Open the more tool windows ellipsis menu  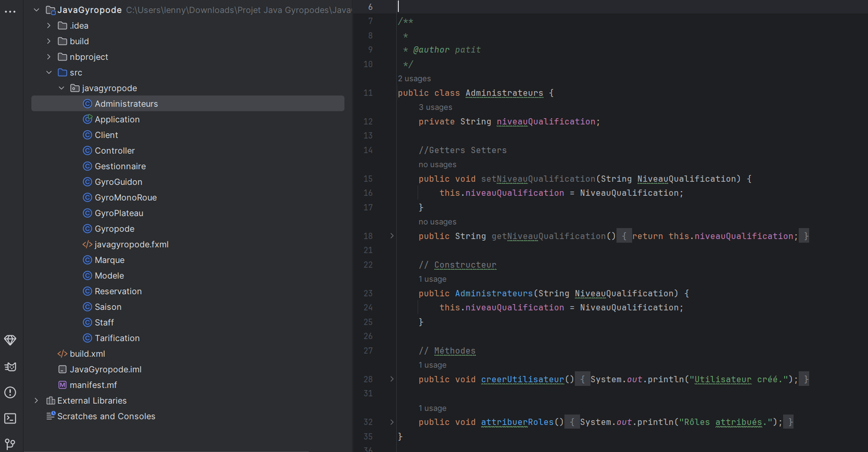(x=10, y=11)
